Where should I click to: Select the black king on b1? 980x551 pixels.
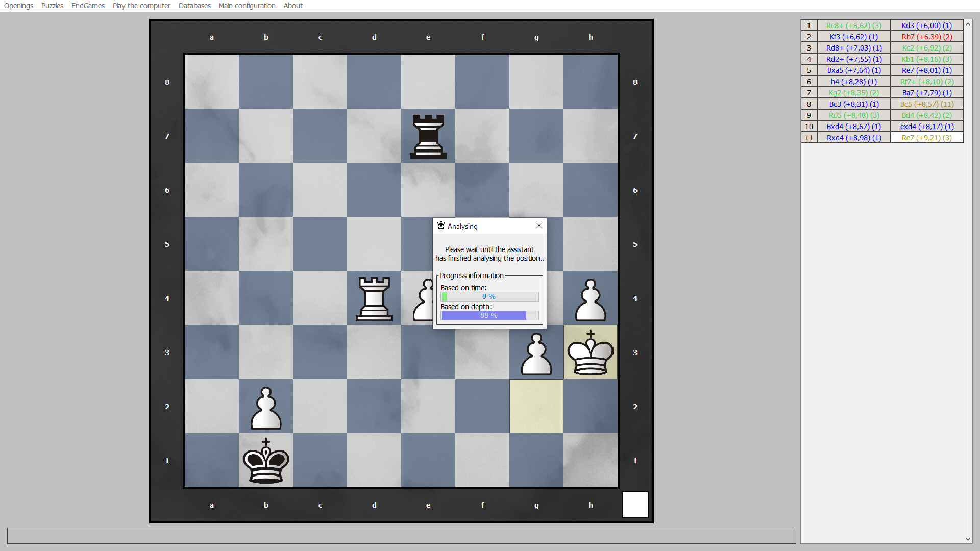click(266, 461)
